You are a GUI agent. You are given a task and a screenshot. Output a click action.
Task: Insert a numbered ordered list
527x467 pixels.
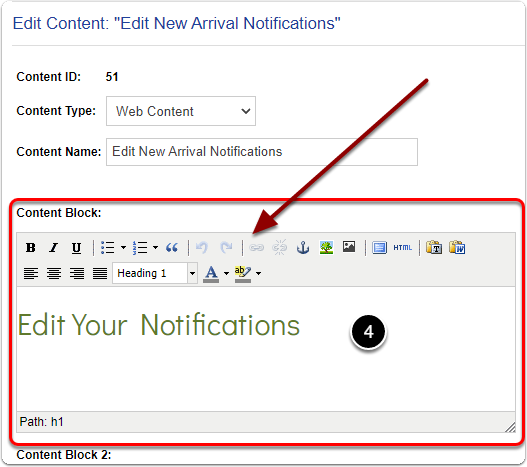[140, 248]
